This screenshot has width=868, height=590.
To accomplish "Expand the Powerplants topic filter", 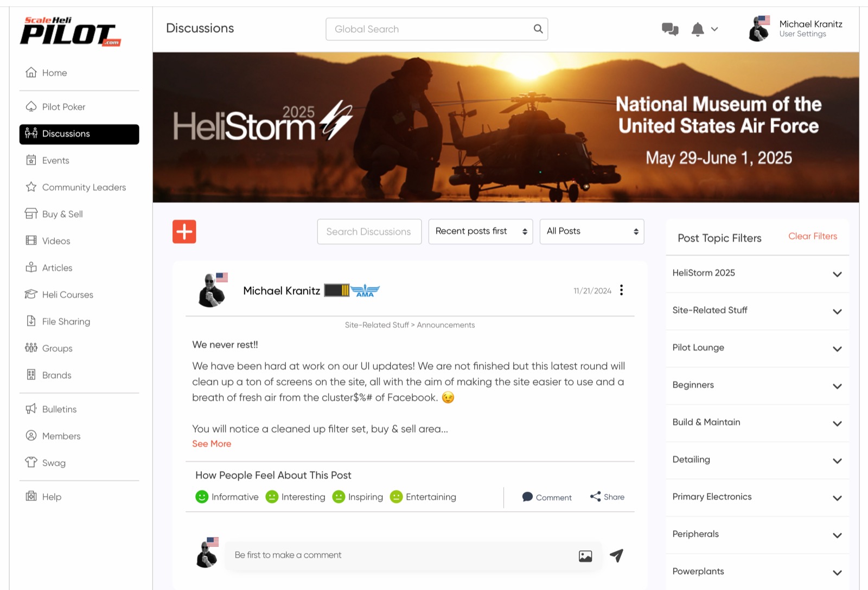I will (x=837, y=573).
